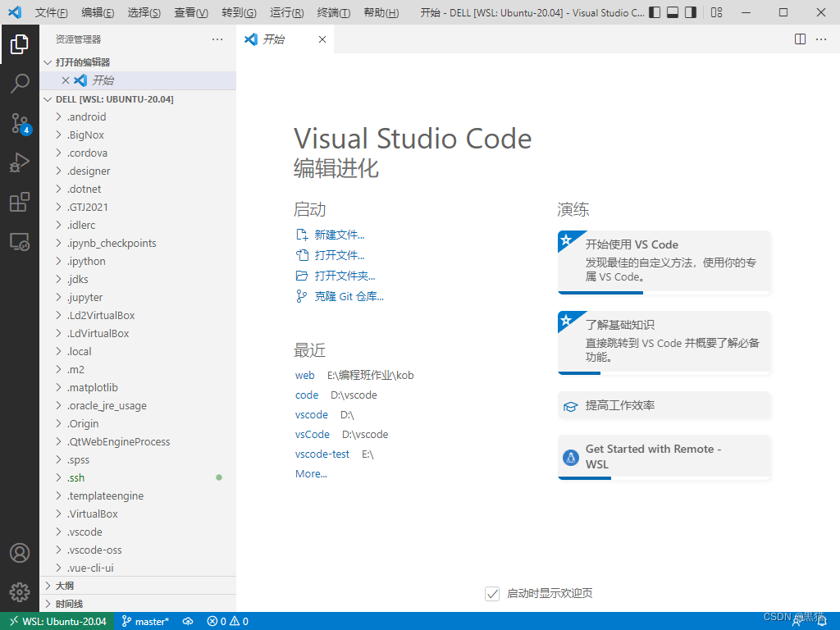Expand the .dotnet folder
Image resolution: width=840 pixels, height=630 pixels.
coord(138,189)
